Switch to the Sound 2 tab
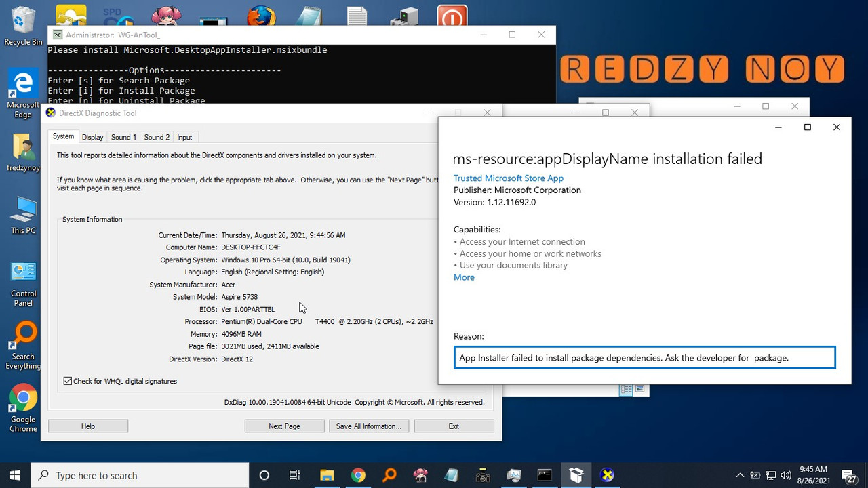This screenshot has height=488, width=868. pyautogui.click(x=157, y=137)
